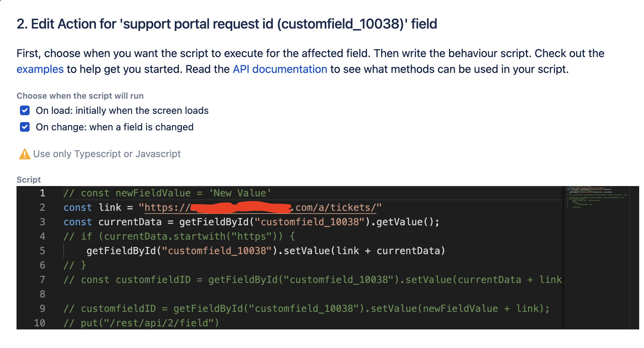Click line number 5 in the gutter
This screenshot has height=348, width=644.
tap(42, 251)
